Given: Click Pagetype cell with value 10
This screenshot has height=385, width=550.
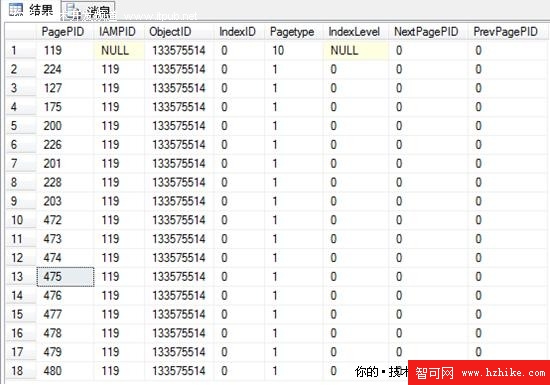Looking at the screenshot, I should [294, 50].
